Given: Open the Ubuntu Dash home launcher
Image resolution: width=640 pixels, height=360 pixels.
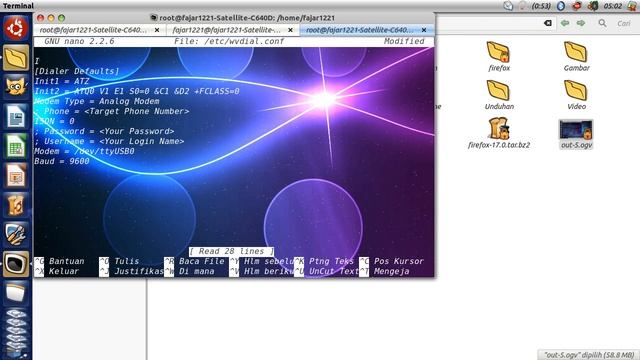Looking at the screenshot, I should (x=16, y=28).
